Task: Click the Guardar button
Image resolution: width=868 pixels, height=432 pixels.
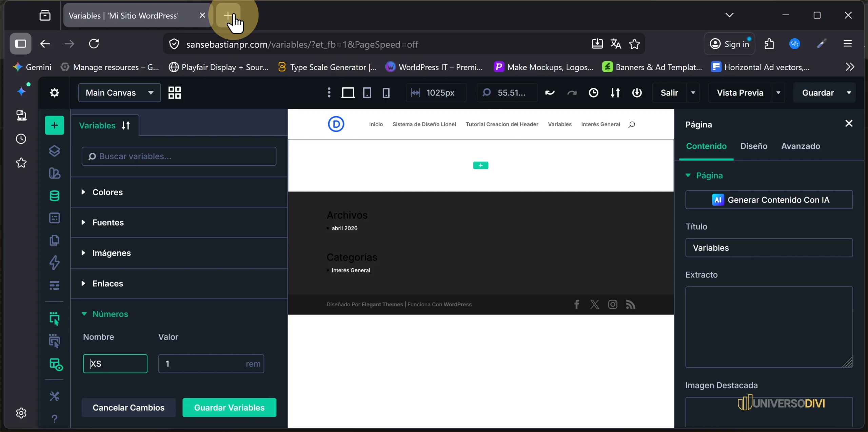Action: click(818, 92)
